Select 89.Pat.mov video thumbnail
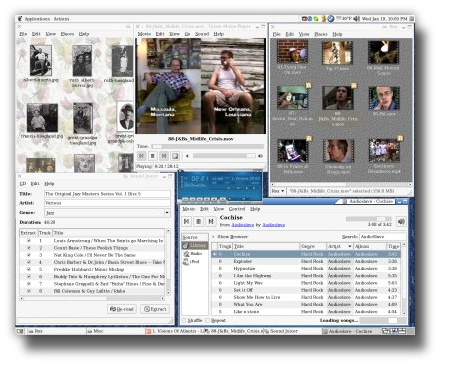The width and height of the screenshot is (450, 365). coord(383,98)
